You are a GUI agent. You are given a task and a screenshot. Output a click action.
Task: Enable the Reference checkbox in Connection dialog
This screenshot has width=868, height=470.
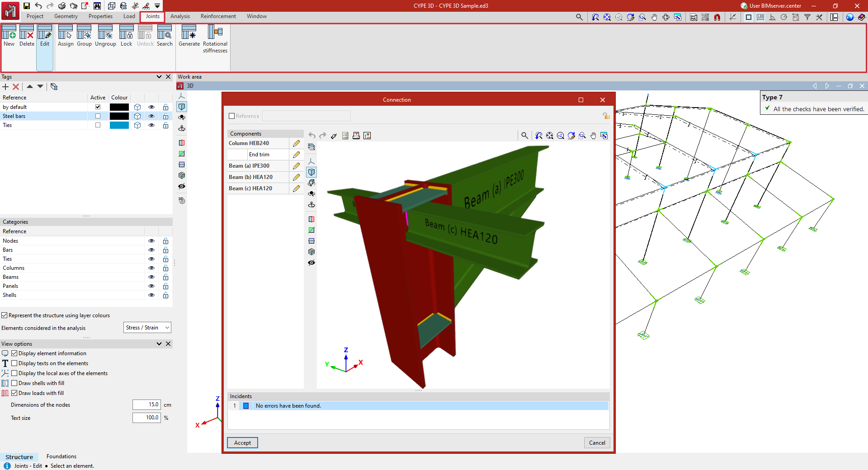coord(232,116)
